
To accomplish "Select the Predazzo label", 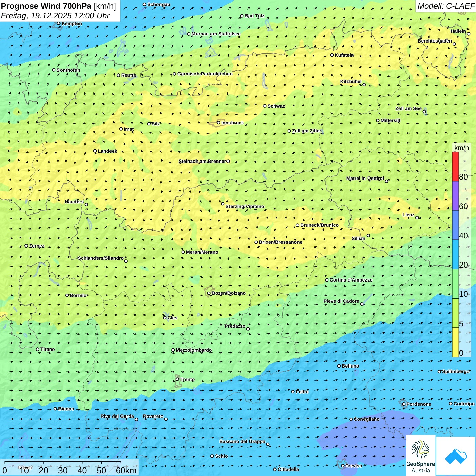I will click(x=235, y=326).
